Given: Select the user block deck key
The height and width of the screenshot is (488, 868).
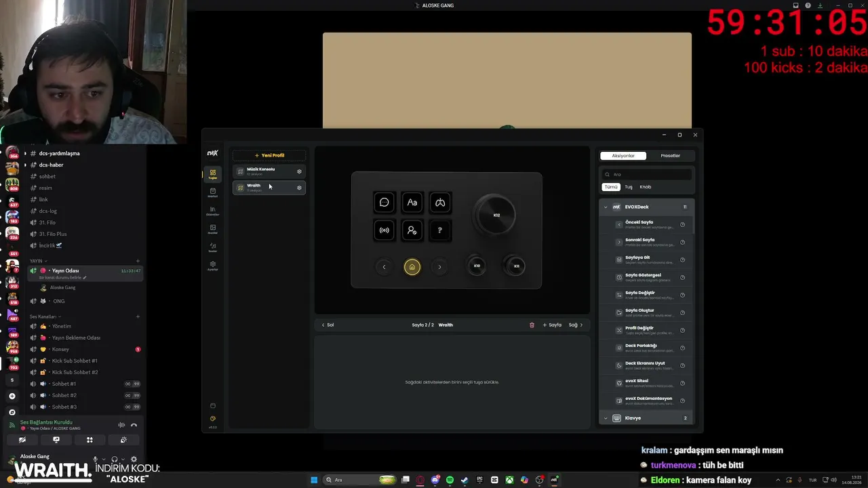Looking at the screenshot, I should [x=412, y=230].
